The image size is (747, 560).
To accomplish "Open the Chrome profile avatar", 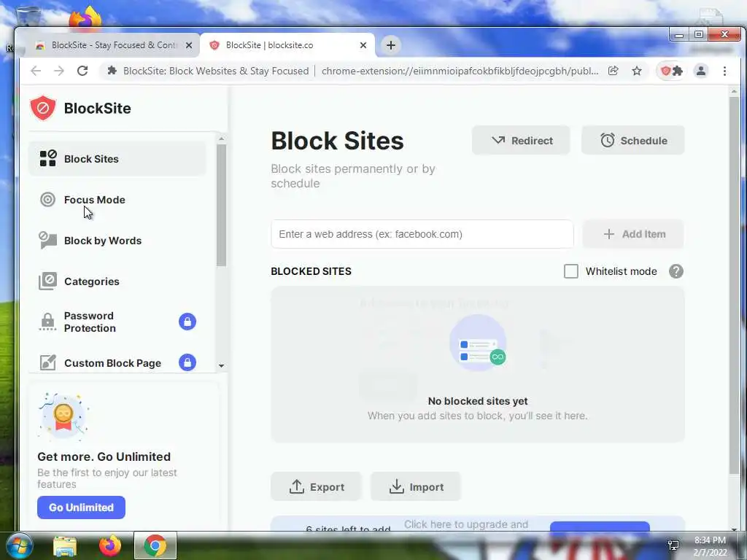I will pyautogui.click(x=701, y=71).
